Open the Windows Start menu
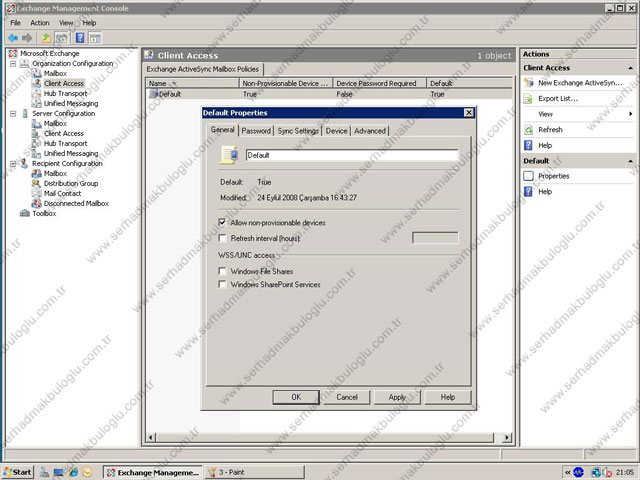Image resolution: width=640 pixels, height=480 pixels. (x=18, y=472)
